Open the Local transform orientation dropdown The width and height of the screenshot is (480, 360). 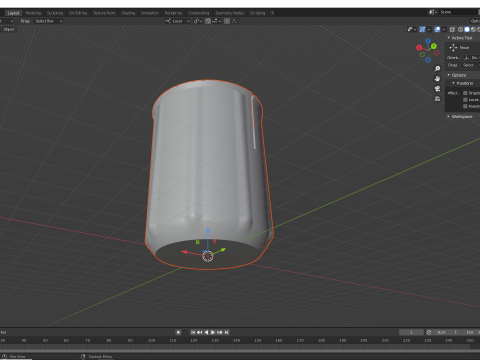pyautogui.click(x=178, y=21)
